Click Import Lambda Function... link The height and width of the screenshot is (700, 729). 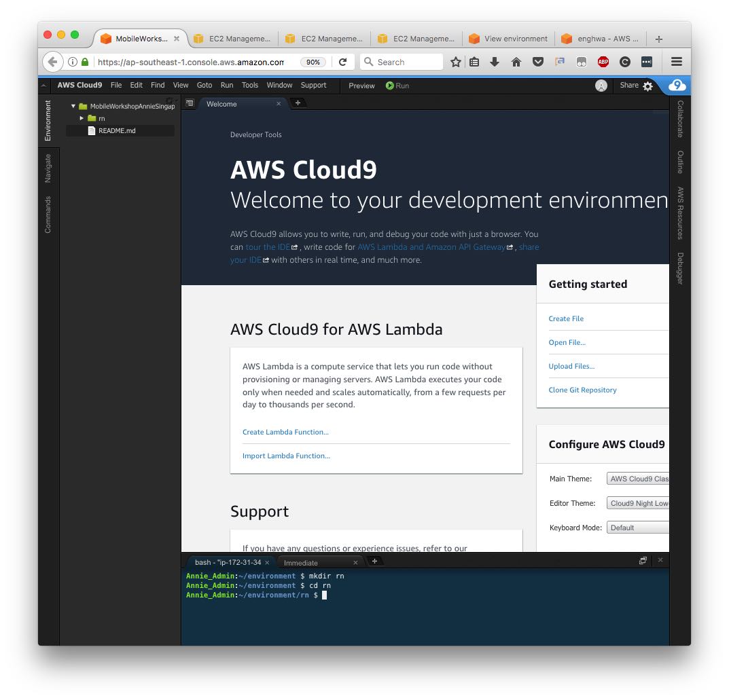pos(287,456)
